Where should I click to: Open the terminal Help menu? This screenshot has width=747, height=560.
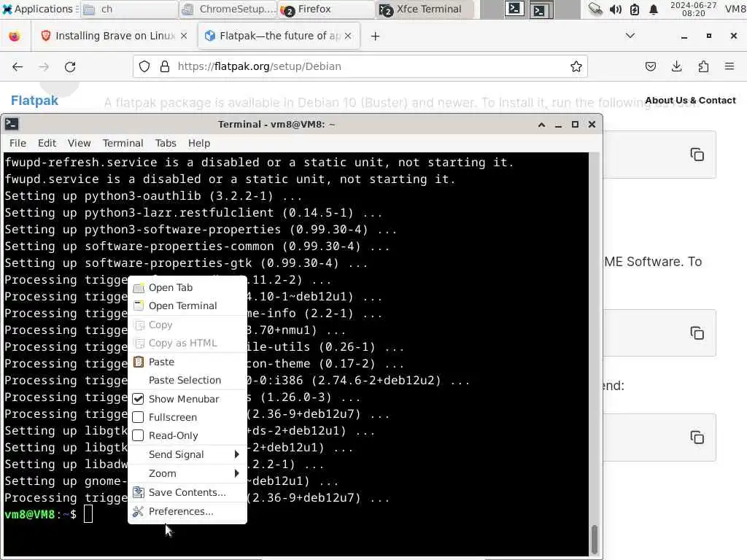[199, 143]
